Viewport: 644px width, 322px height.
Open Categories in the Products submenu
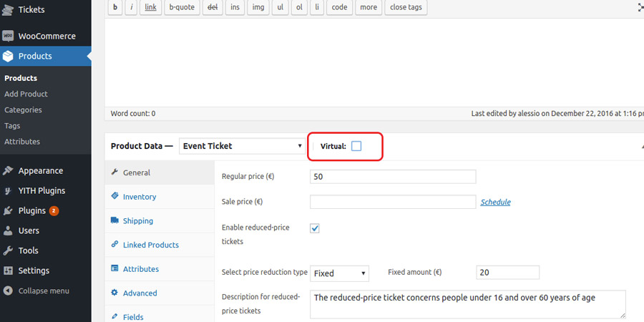[x=23, y=110]
